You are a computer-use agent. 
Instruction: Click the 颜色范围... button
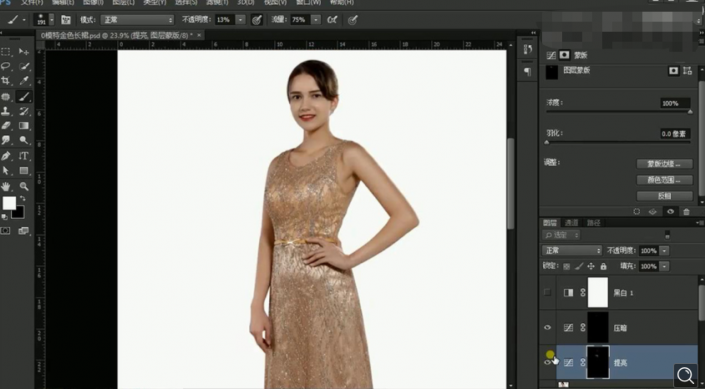coord(664,180)
